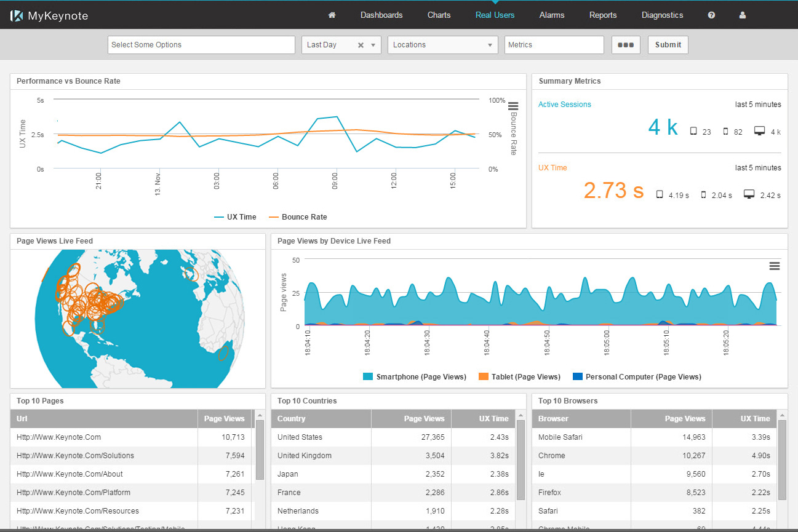Open the Alarms menu item
This screenshot has height=532, width=798.
click(x=551, y=15)
